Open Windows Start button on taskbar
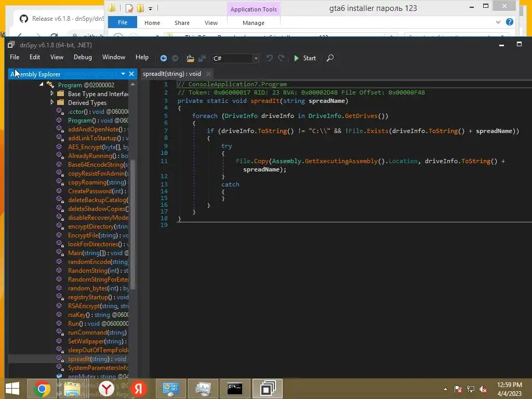Viewport: 532px width, 399px height. [12, 389]
